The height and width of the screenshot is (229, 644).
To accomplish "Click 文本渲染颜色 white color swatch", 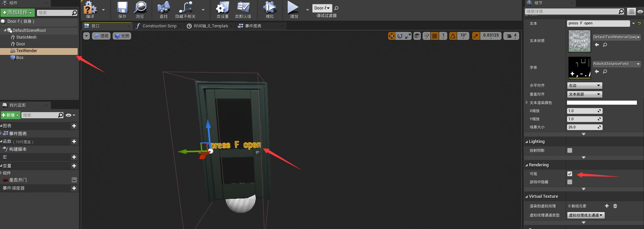I will click(602, 103).
